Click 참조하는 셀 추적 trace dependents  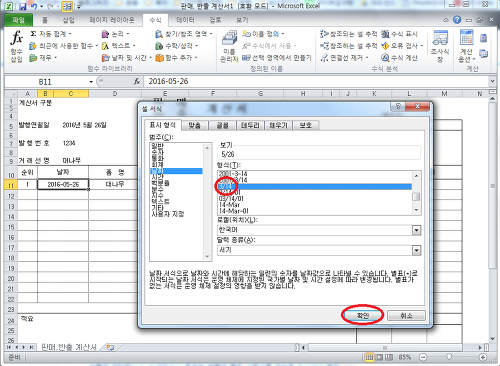(348, 46)
